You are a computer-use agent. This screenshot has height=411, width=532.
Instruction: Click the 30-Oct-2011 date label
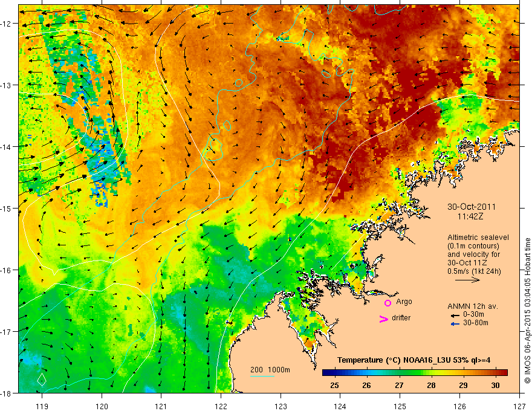click(472, 207)
